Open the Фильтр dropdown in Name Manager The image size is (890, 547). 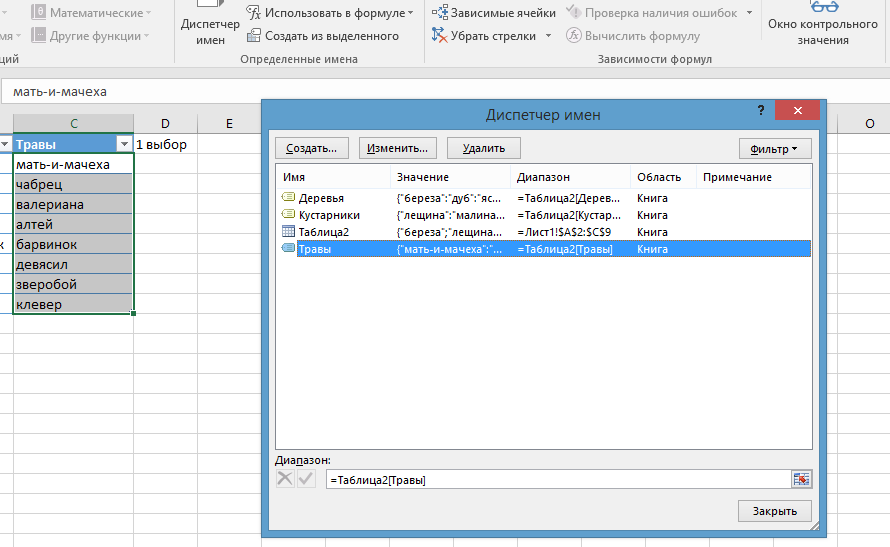(774, 148)
